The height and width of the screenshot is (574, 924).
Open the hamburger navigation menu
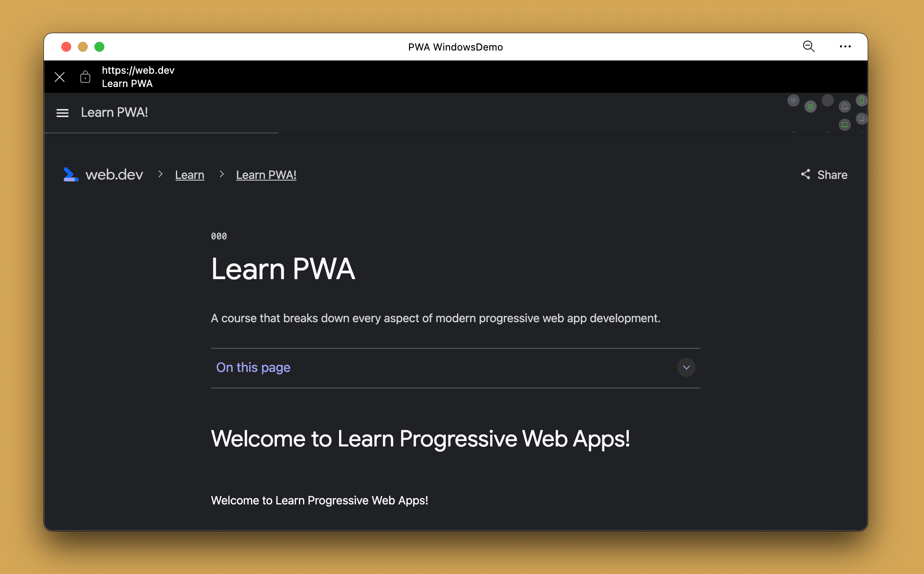(x=62, y=112)
